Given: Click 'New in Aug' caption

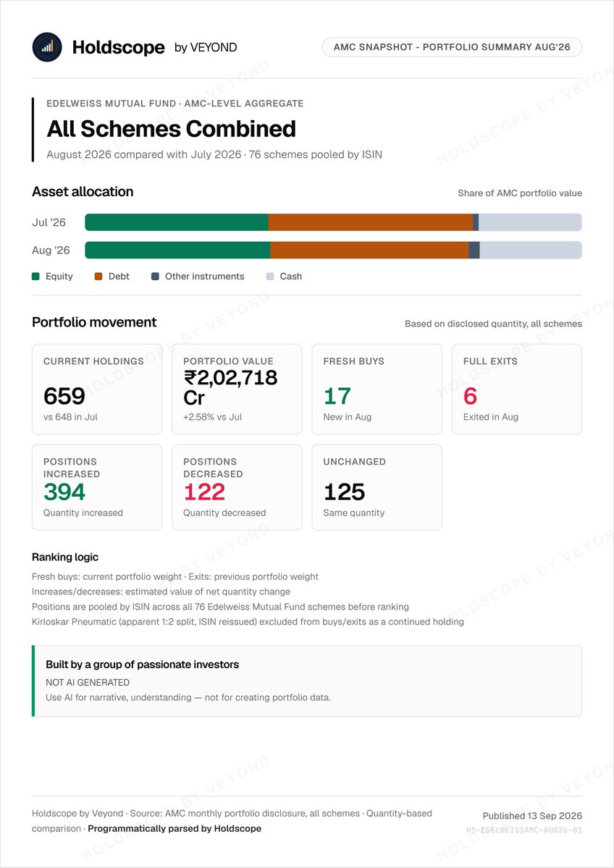Looking at the screenshot, I should point(347,417).
